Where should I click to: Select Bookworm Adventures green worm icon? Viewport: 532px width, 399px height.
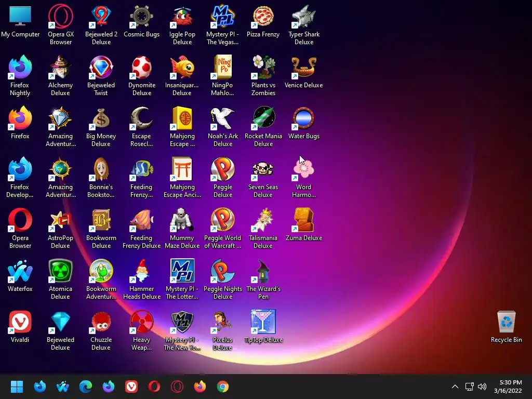[101, 271]
